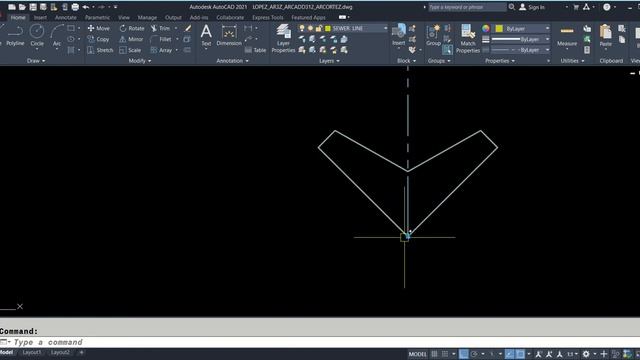Switch to the Annotate ribbon tab
Image resolution: width=640 pixels, height=360 pixels.
[x=65, y=18]
